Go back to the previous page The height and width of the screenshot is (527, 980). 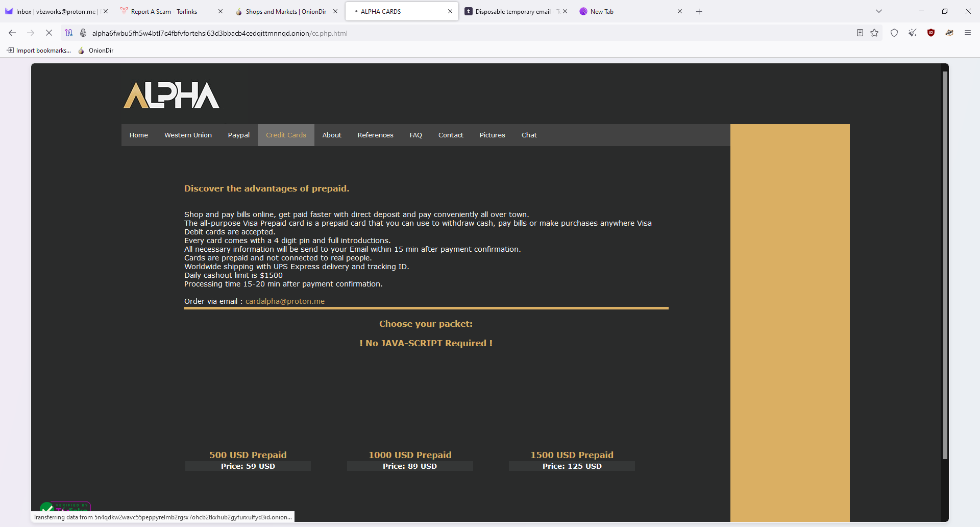pos(12,33)
